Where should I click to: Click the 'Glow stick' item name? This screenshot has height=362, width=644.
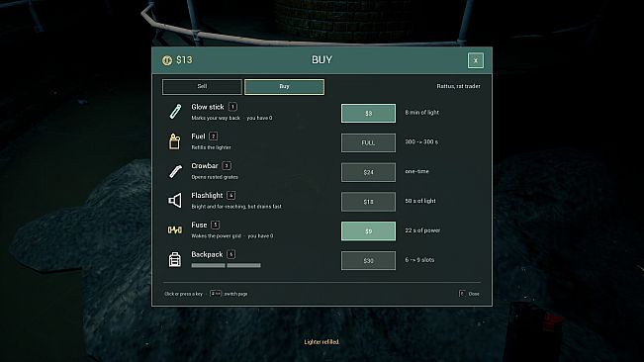click(x=208, y=107)
